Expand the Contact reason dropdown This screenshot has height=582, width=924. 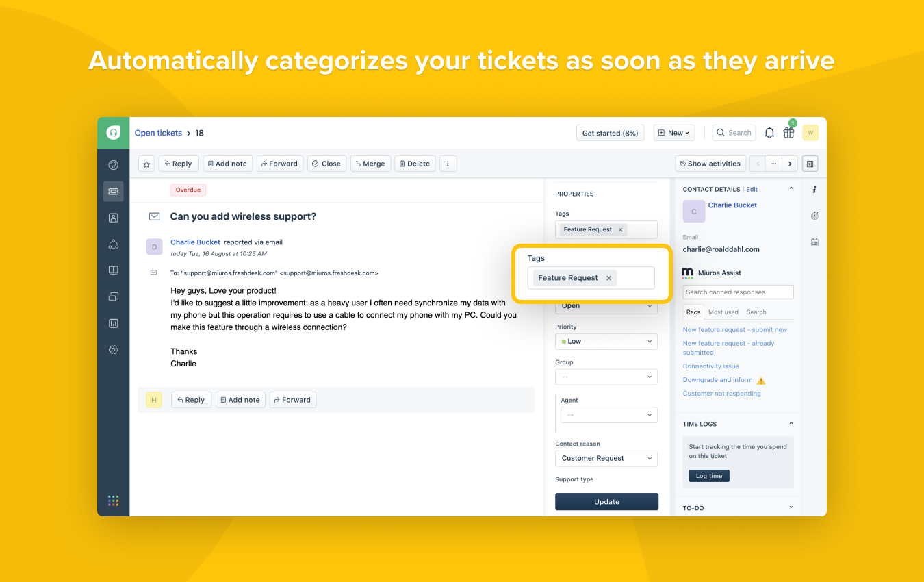click(606, 458)
